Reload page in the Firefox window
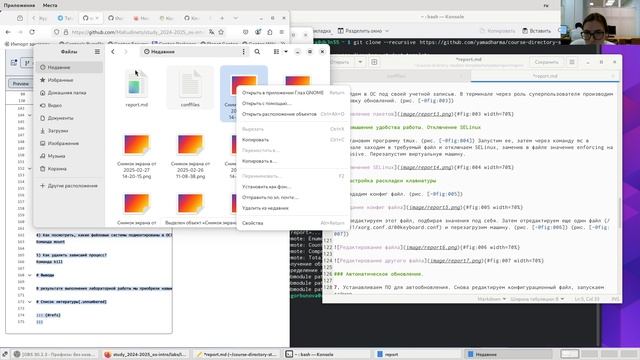Image resolution: width=640 pixels, height=360 pixels. (x=32, y=32)
